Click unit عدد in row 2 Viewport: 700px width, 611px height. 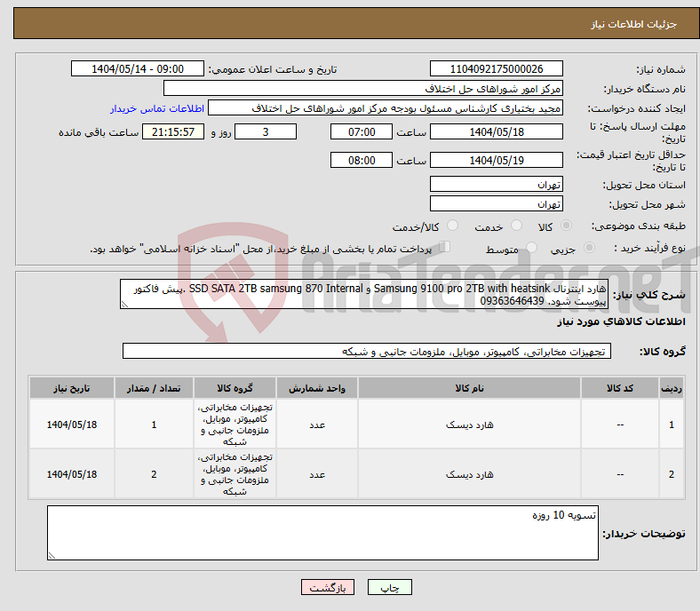pos(317,474)
